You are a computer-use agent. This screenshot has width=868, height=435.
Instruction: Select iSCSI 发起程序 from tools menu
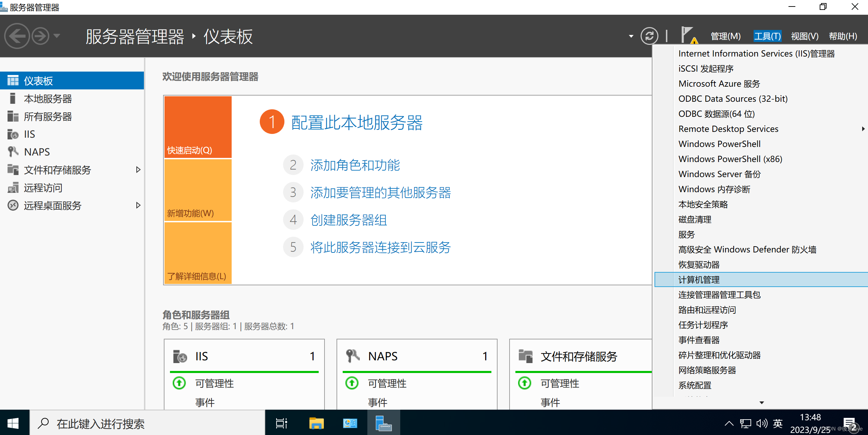(761, 69)
